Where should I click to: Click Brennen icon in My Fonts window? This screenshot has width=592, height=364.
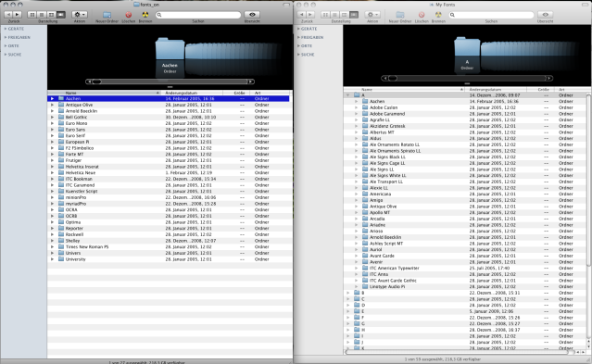point(438,15)
